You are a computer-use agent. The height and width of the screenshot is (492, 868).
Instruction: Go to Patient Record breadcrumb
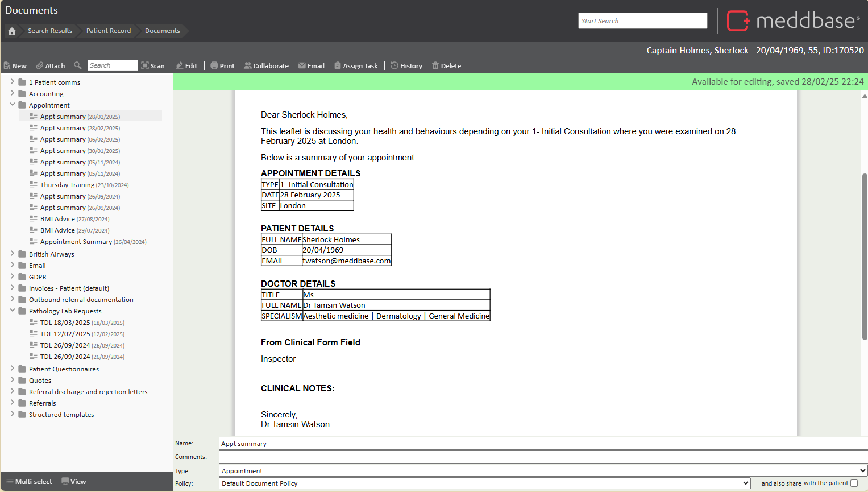[x=109, y=31]
